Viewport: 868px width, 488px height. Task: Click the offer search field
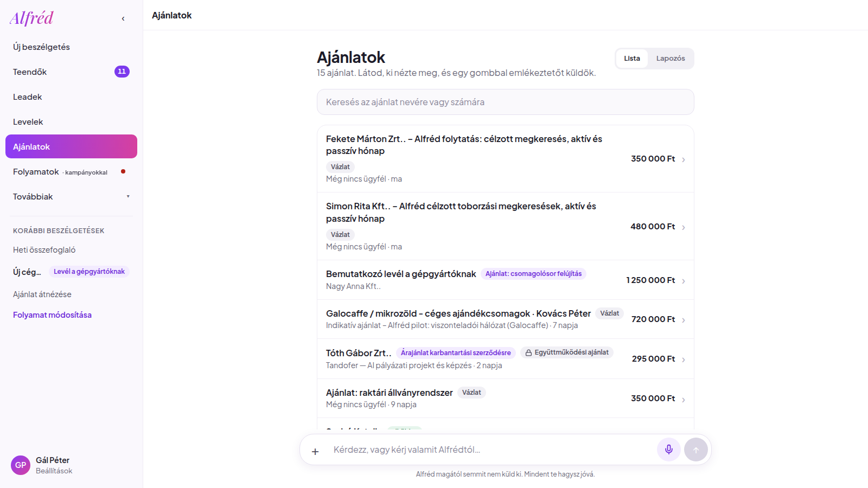pos(505,102)
